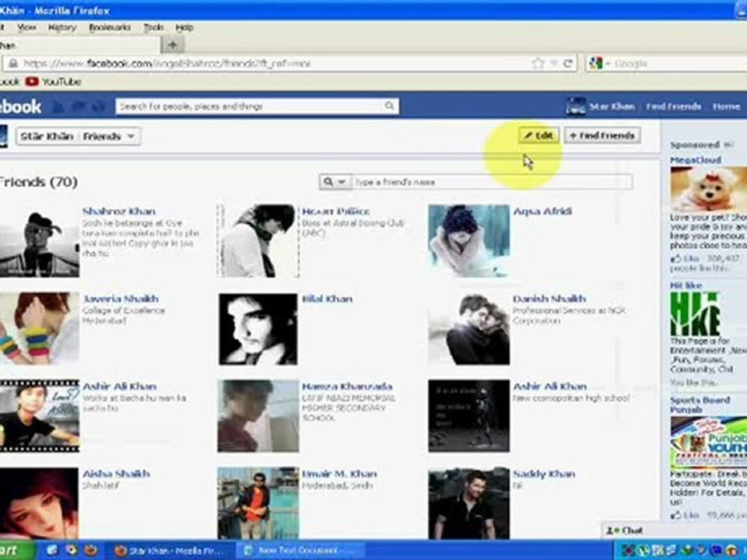
Task: Click Saddy Khan's profile thumbnail
Action: 468,503
